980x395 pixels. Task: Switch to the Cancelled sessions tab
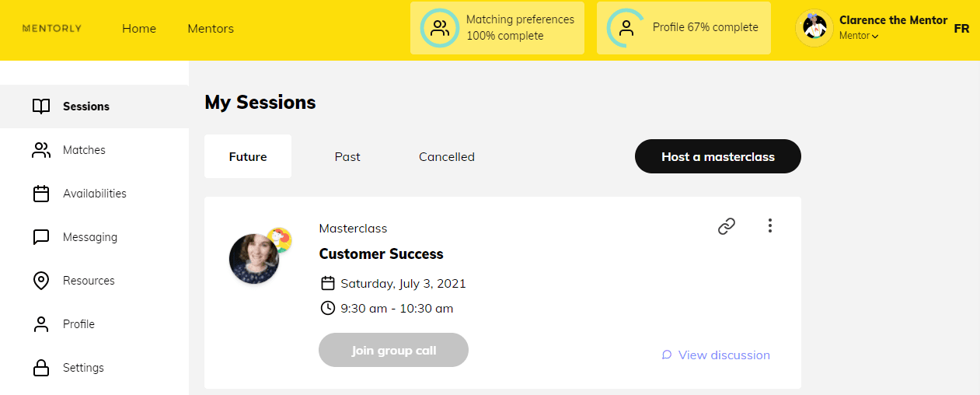[446, 157]
